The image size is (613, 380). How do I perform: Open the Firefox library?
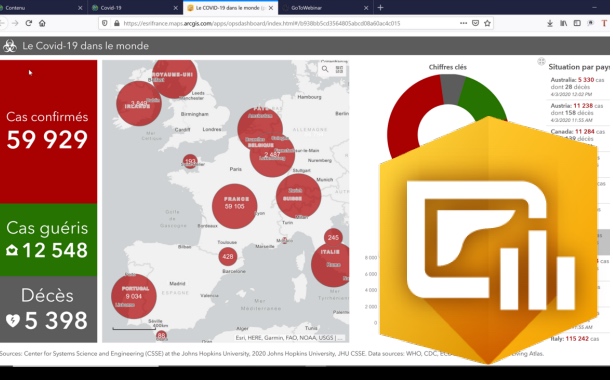(x=563, y=23)
